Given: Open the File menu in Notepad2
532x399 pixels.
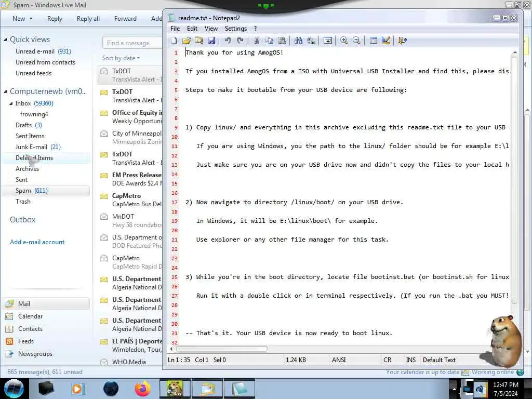Looking at the screenshot, I should click(175, 29).
